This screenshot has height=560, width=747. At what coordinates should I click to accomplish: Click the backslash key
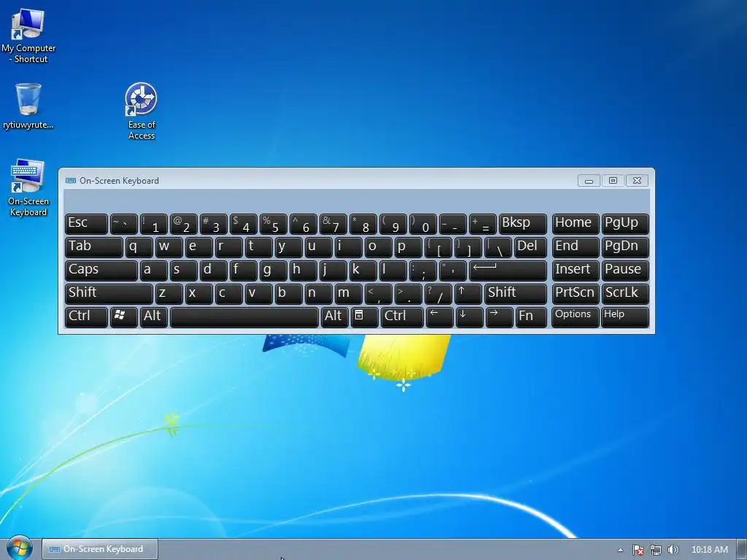(498, 246)
